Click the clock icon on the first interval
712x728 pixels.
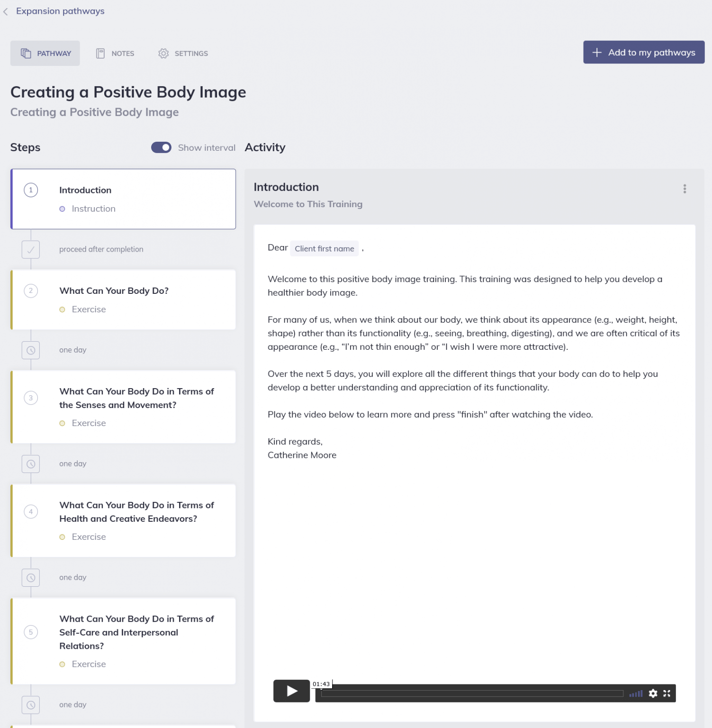click(30, 350)
